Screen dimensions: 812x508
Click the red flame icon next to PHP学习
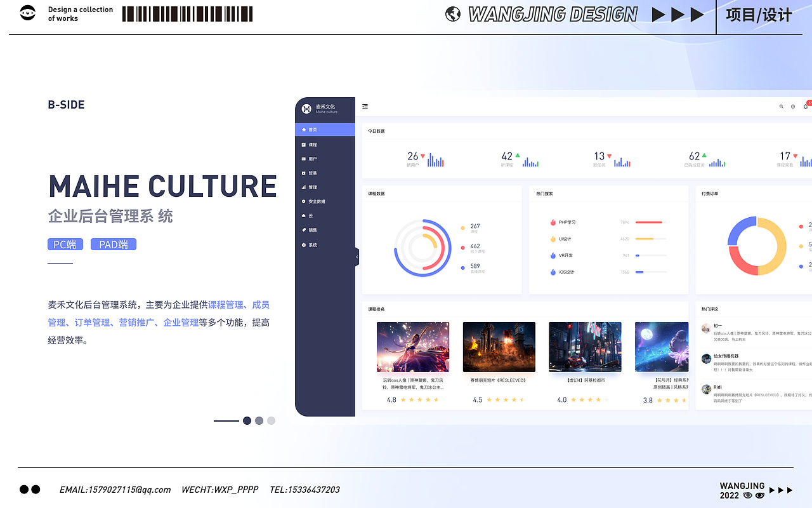tap(553, 222)
